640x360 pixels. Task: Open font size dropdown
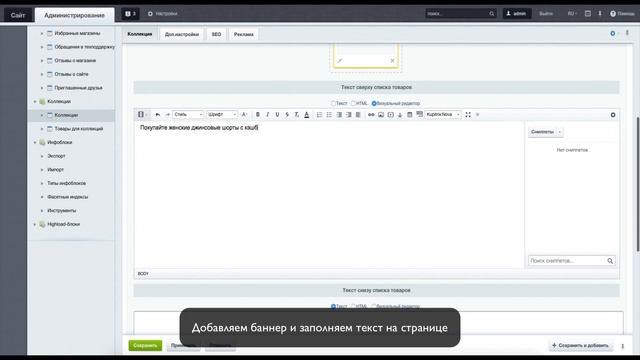pyautogui.click(x=244, y=115)
